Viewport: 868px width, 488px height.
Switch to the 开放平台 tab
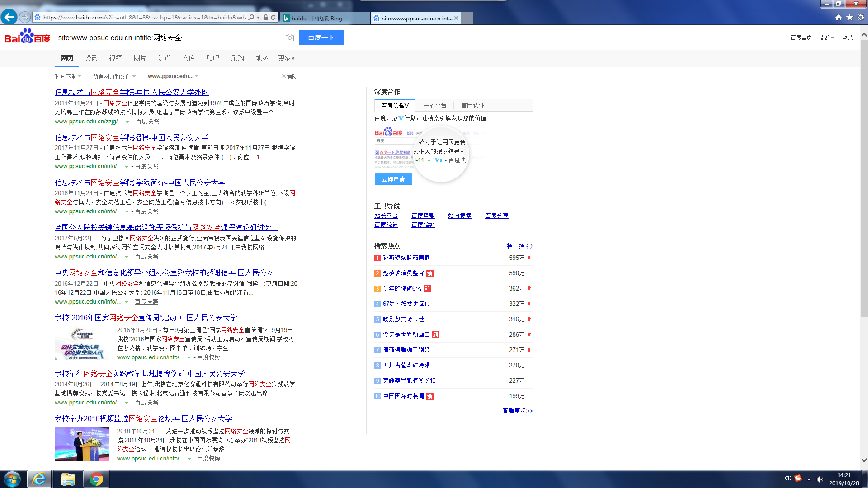pyautogui.click(x=434, y=106)
